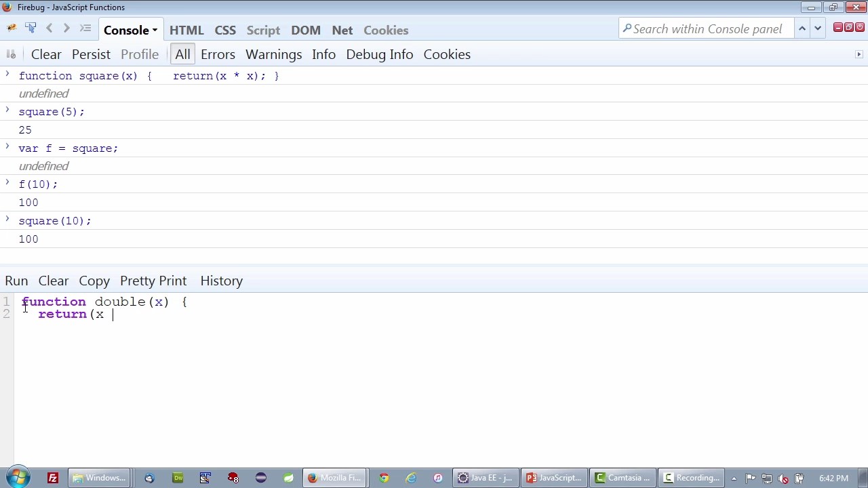Viewport: 868px width, 488px height.
Task: Open Console tab dropdown arrow
Action: click(x=155, y=30)
